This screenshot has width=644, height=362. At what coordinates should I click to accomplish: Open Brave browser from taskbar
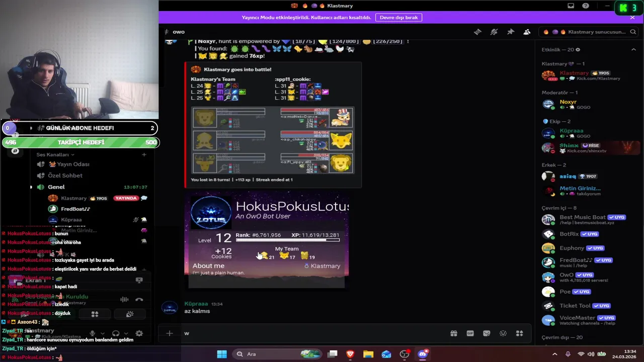(x=350, y=354)
